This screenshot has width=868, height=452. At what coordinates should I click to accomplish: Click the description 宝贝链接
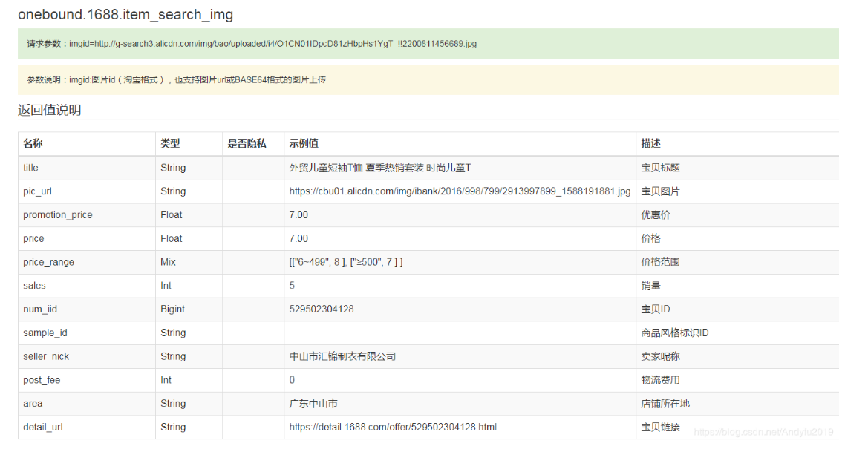660,427
